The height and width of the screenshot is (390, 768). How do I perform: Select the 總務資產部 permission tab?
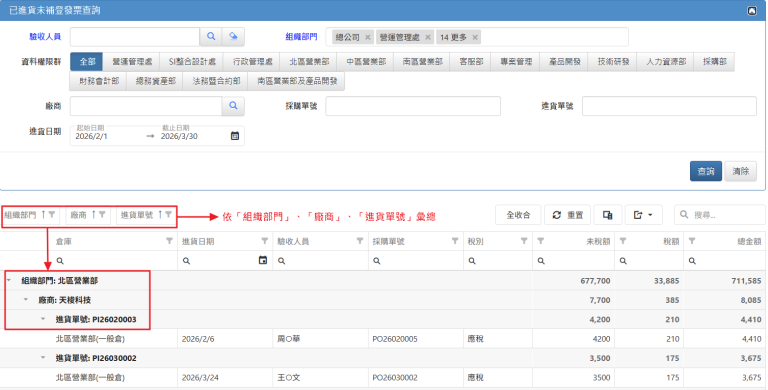coord(155,81)
